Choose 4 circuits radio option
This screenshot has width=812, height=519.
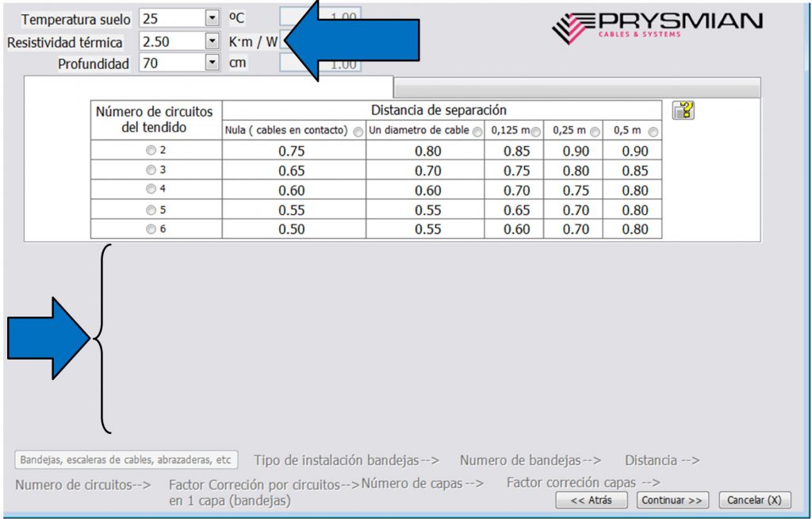[151, 189]
